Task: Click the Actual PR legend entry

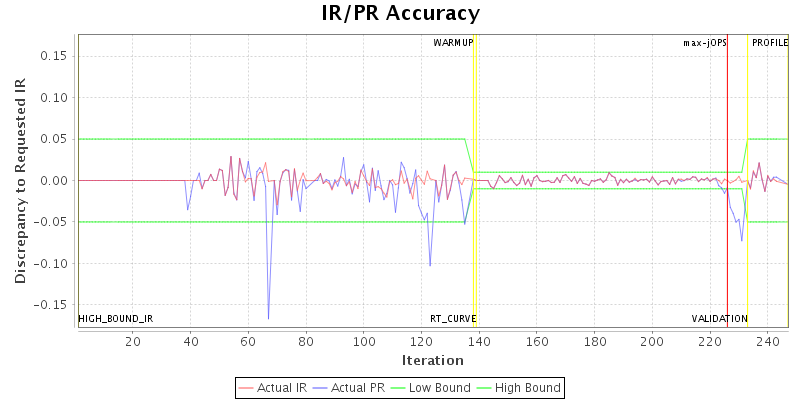Action: pyautogui.click(x=357, y=387)
